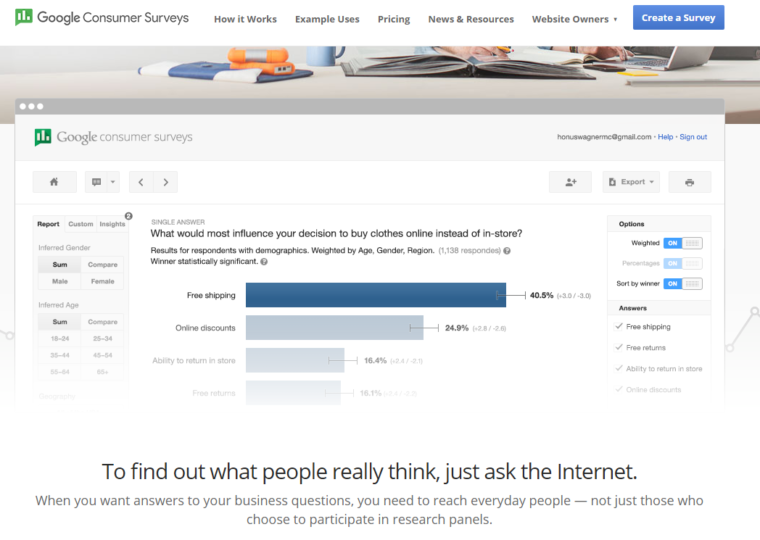Open the Pricing page
760x540 pixels.
394,19
